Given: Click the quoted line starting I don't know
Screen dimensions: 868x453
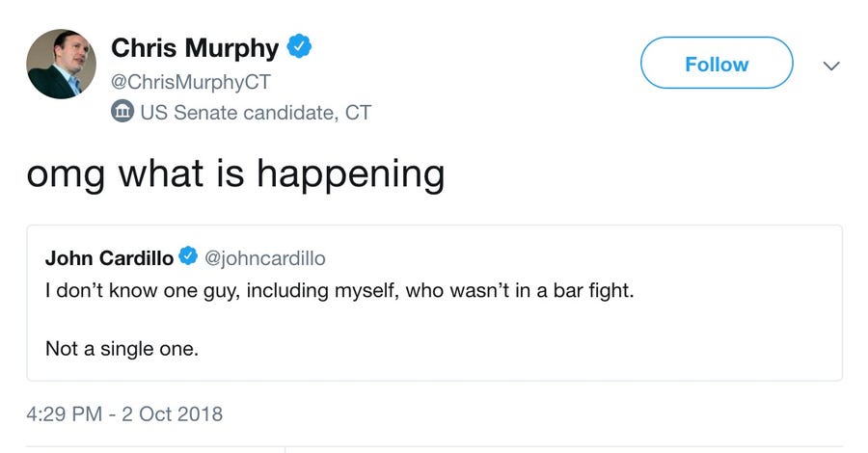Looking at the screenshot, I should (x=339, y=290).
